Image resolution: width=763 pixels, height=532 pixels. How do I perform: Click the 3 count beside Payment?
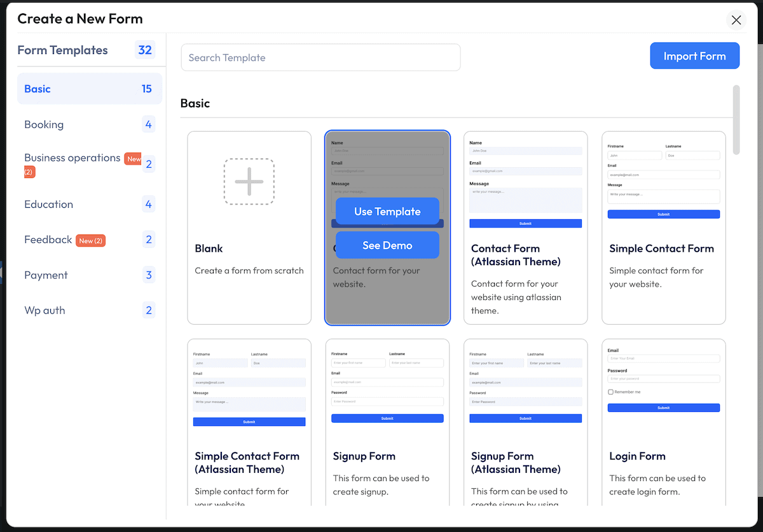click(x=149, y=275)
